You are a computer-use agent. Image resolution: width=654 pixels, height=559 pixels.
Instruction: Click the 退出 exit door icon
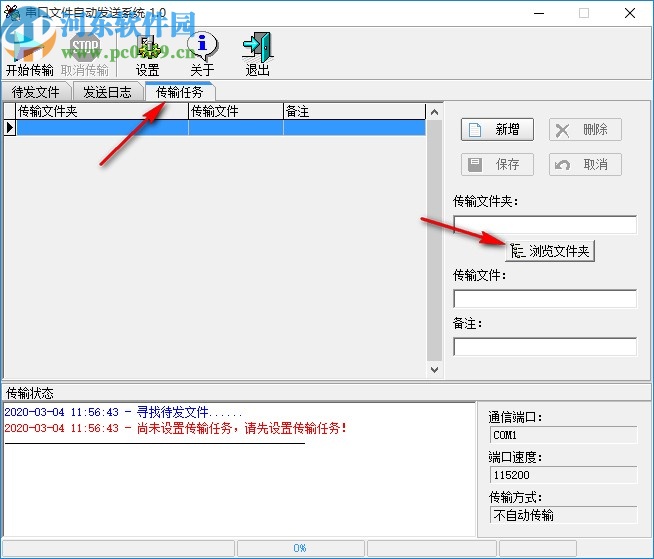coord(257,52)
